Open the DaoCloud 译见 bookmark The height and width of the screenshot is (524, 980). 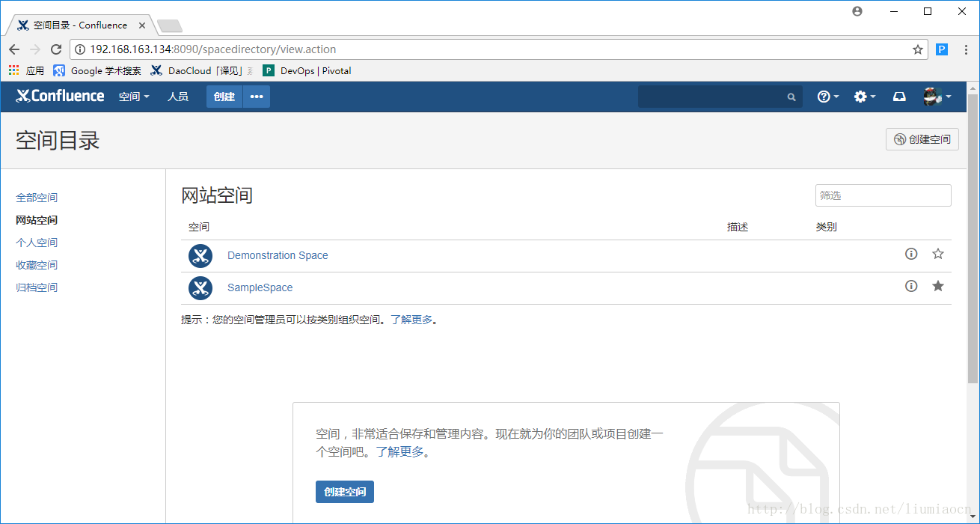[201, 71]
